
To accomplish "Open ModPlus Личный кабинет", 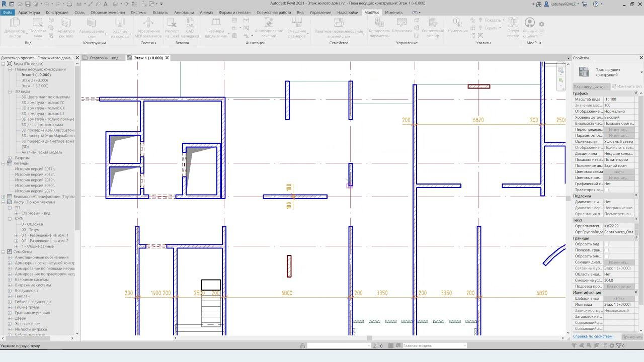I will (530, 27).
